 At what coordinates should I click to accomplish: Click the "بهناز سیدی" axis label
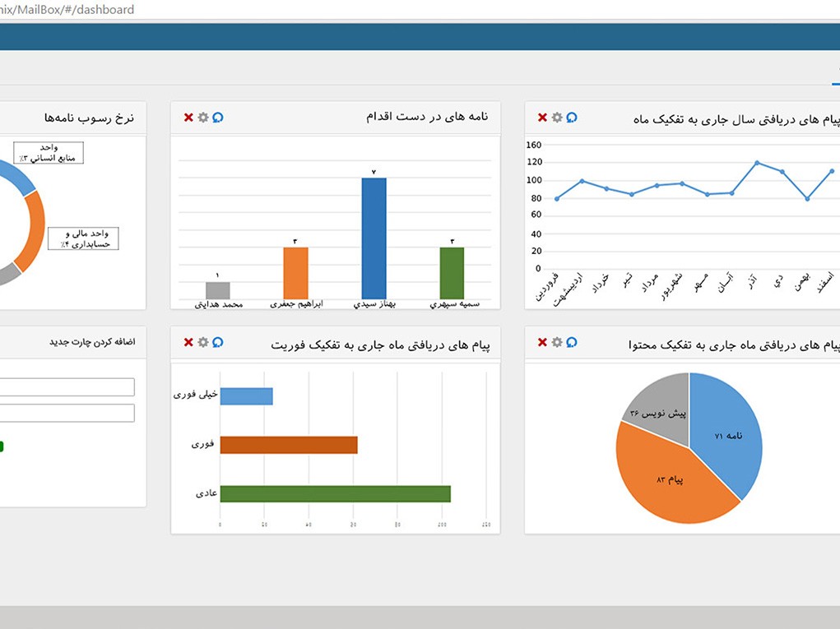tap(374, 304)
